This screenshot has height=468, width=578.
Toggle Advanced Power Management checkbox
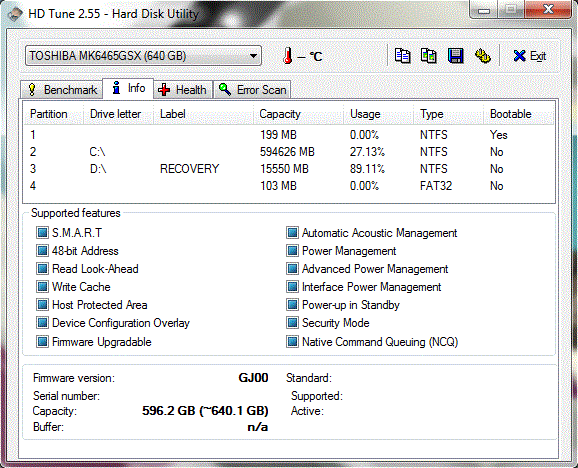(x=292, y=269)
